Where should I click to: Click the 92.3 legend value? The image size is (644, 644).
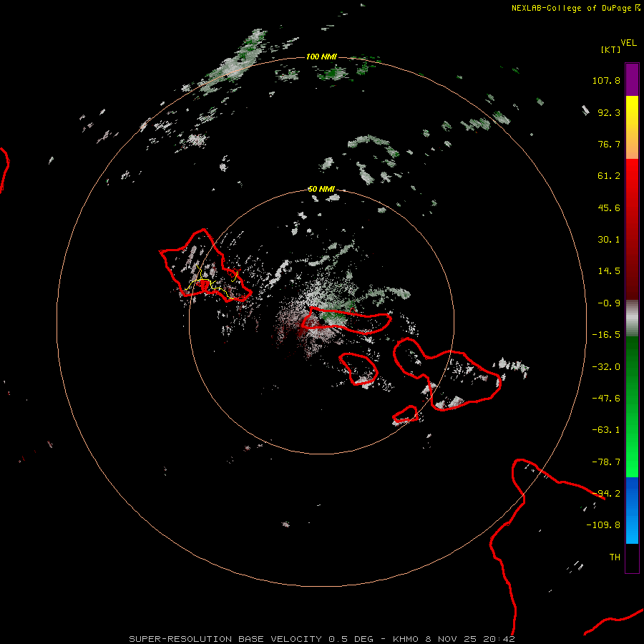tap(609, 112)
